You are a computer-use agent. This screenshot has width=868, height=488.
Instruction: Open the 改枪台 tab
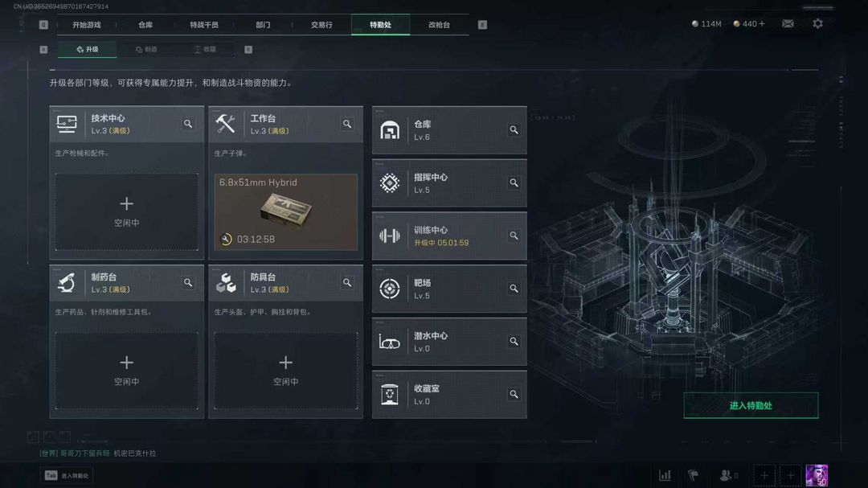pos(439,25)
